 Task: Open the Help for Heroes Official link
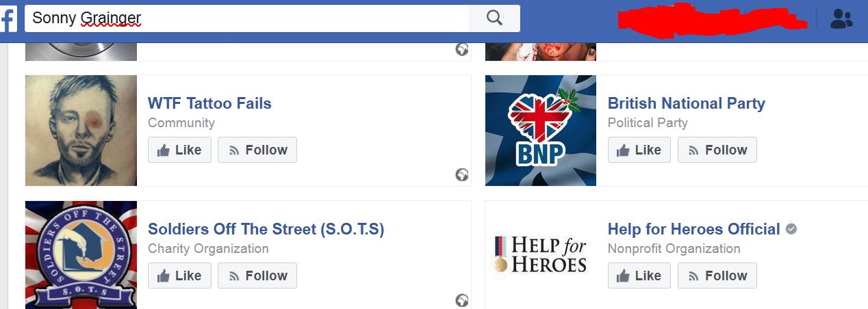tap(694, 229)
